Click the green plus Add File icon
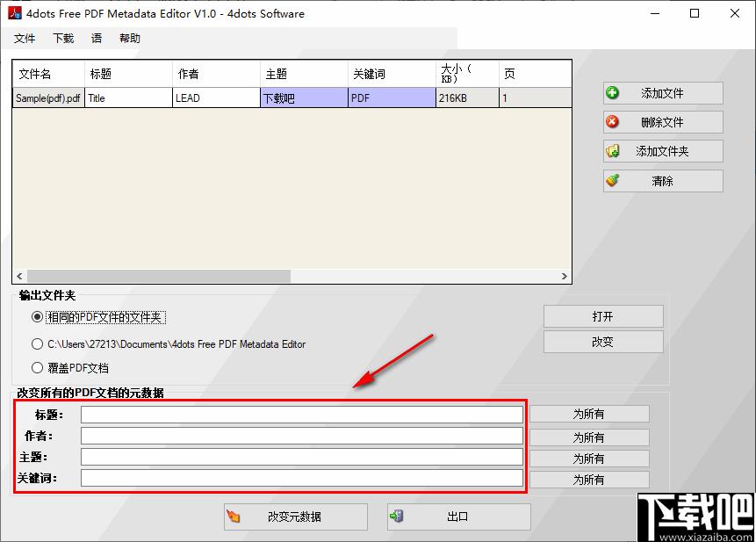Image resolution: width=756 pixels, height=542 pixels. point(612,92)
